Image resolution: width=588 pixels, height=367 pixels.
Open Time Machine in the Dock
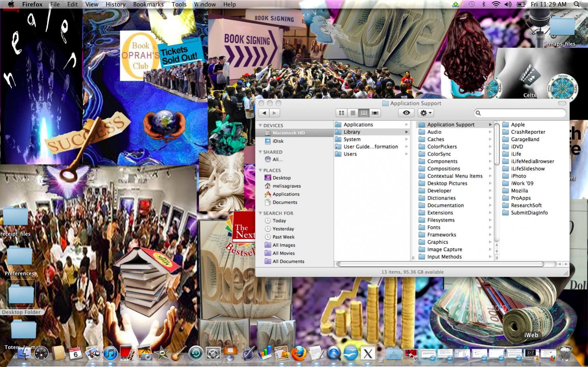[196, 354]
